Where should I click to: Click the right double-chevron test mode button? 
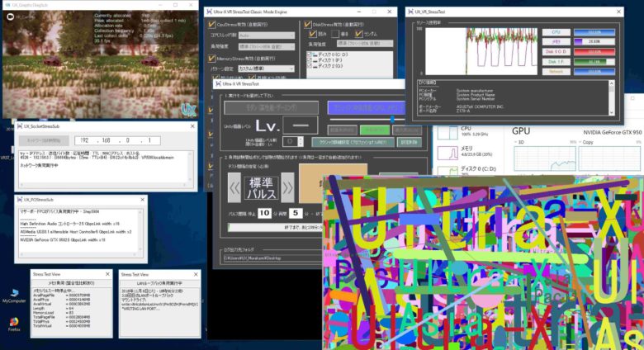pyautogui.click(x=287, y=187)
